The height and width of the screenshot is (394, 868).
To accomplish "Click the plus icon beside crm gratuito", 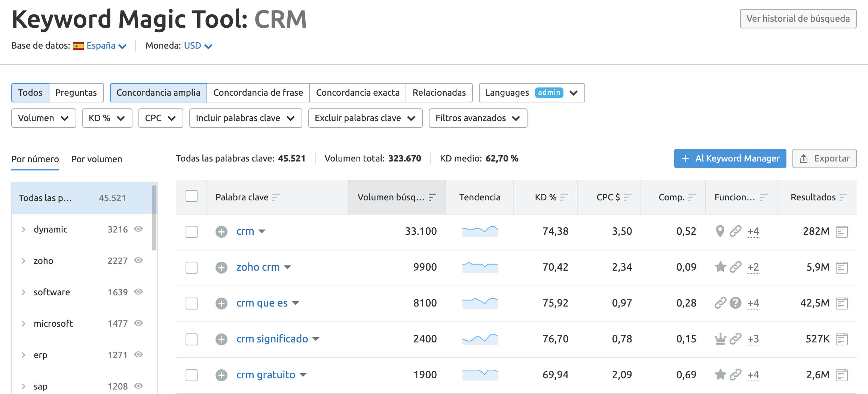I will (x=221, y=375).
